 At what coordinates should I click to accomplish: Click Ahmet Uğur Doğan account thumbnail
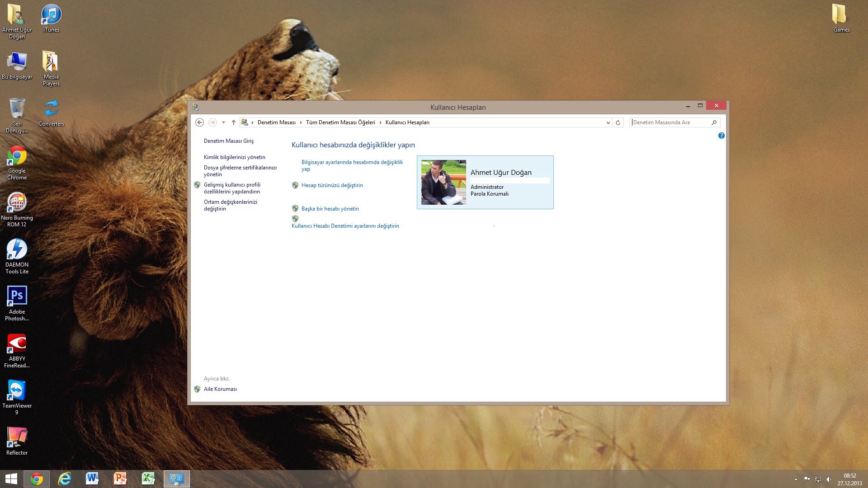[443, 182]
